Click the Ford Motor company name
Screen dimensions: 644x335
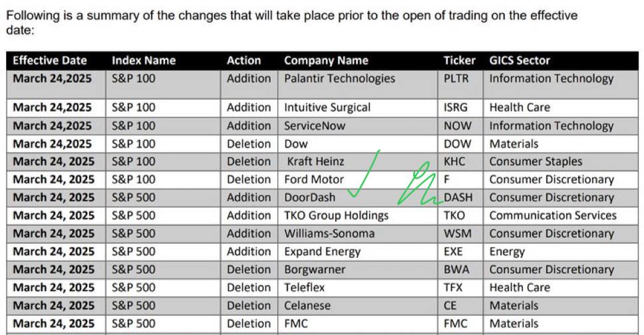point(314,179)
